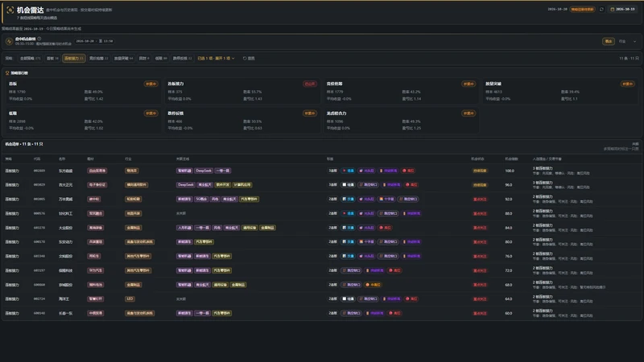Click the score 84.0 cell
Screen dimensions: 644x362
click(x=509, y=228)
